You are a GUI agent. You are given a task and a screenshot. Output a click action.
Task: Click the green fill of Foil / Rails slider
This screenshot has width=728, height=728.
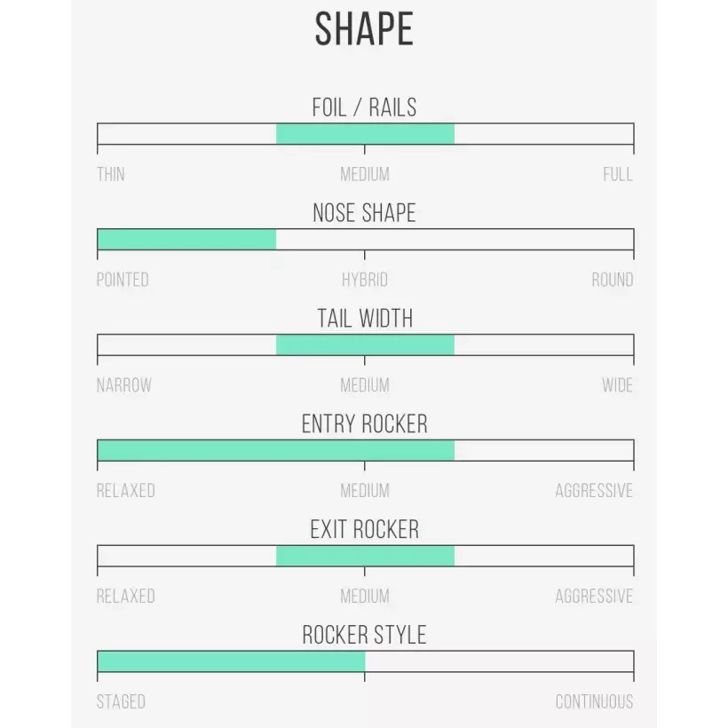pyautogui.click(x=365, y=134)
